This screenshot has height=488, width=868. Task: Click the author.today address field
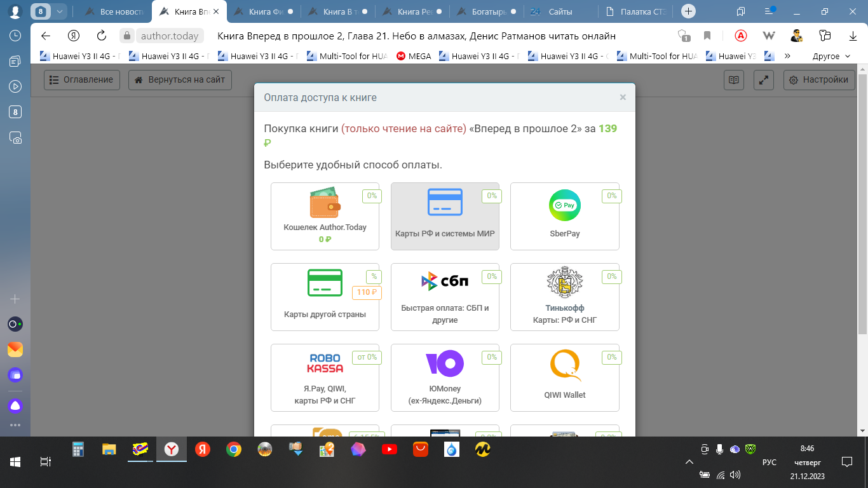[170, 36]
